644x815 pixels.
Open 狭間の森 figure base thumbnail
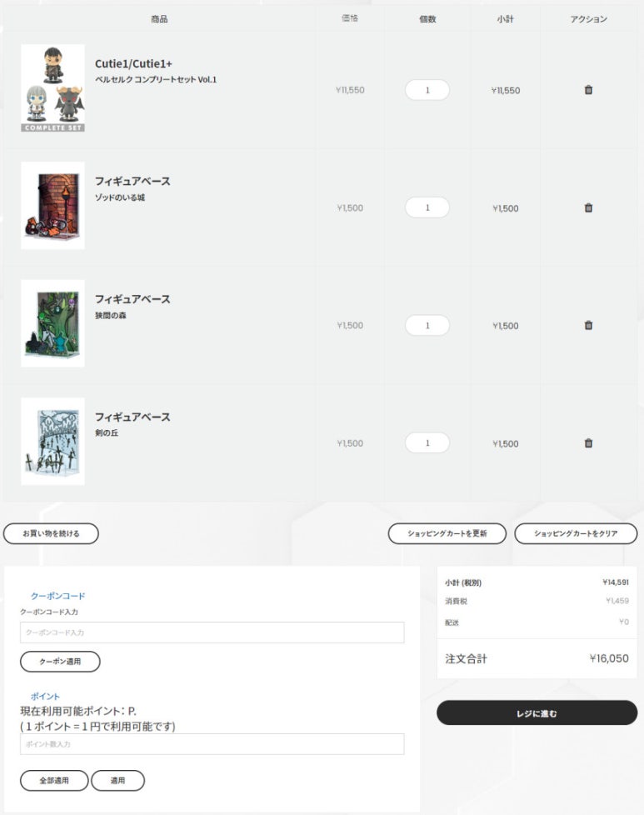[x=52, y=323]
